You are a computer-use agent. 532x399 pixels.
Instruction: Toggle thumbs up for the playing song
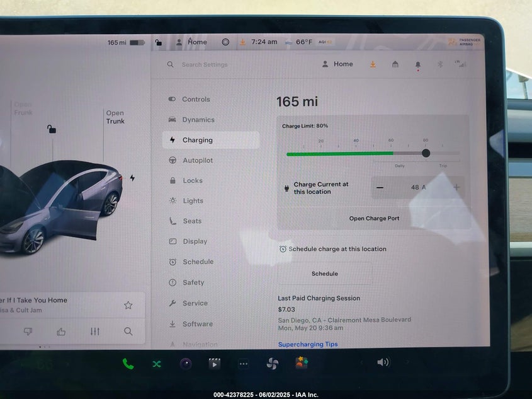61,332
